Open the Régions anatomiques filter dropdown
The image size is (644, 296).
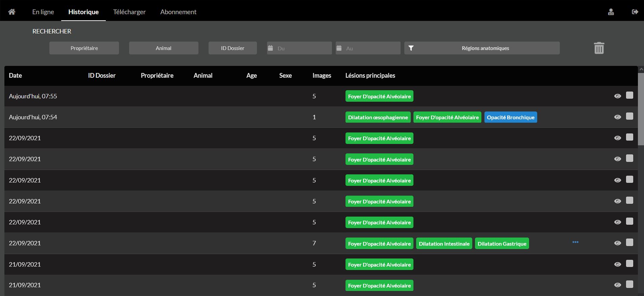pos(482,48)
